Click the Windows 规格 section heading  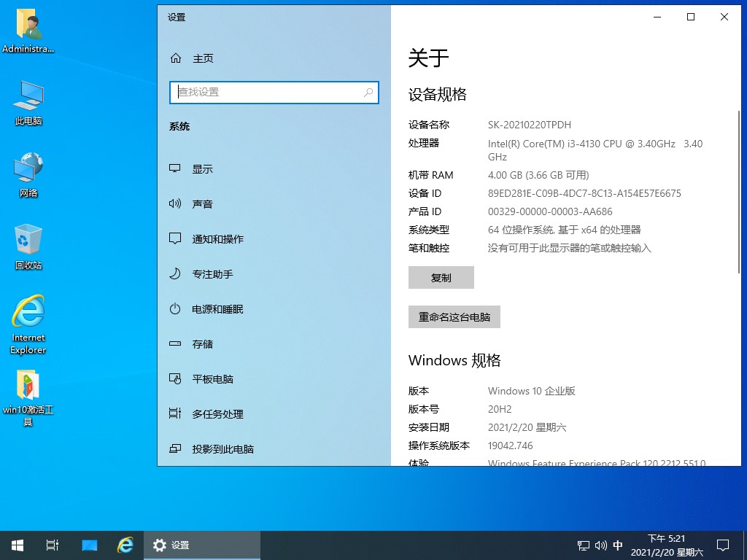click(454, 360)
